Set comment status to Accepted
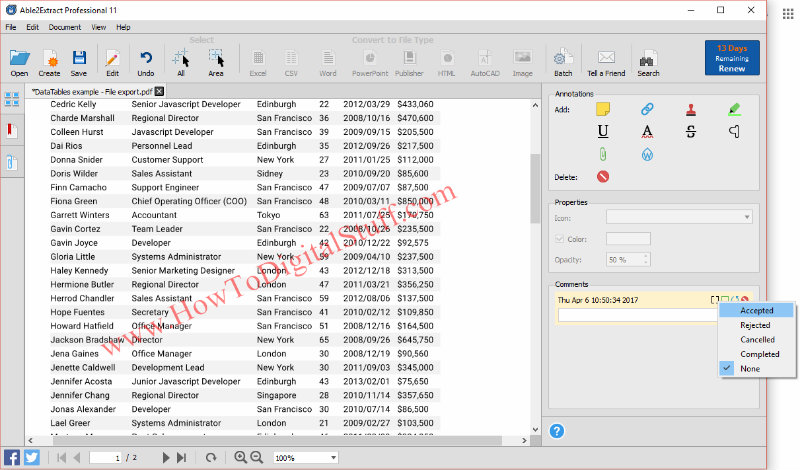800x470 pixels. (x=756, y=310)
